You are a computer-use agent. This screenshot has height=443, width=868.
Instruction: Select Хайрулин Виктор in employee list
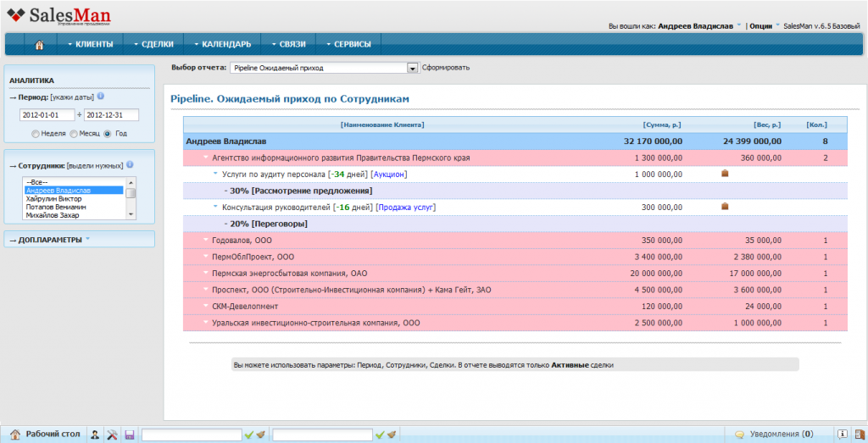75,198
